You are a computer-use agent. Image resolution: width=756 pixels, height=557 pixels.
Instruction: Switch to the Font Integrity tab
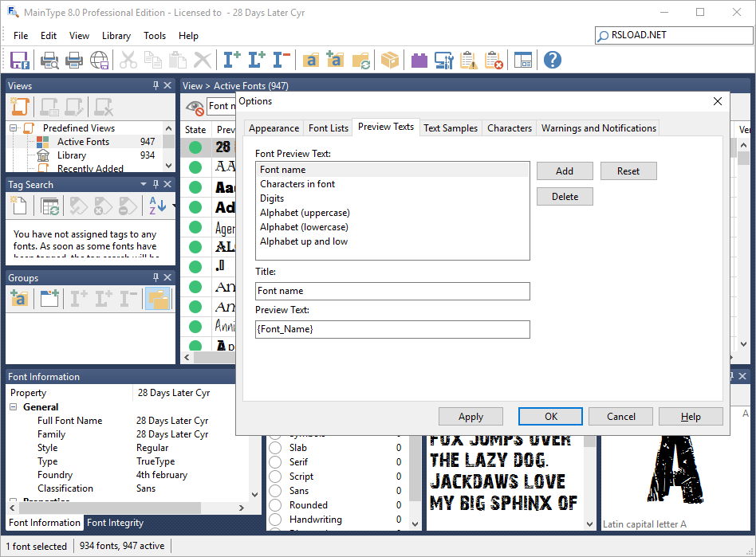click(115, 523)
